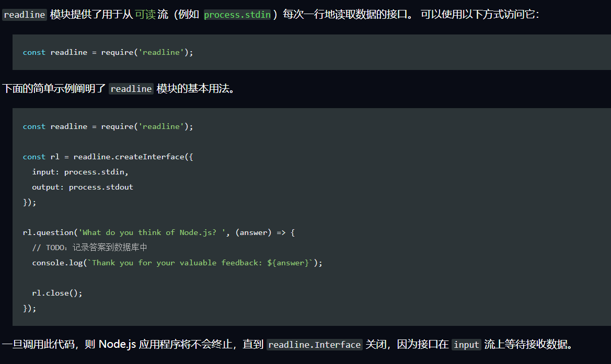The image size is (611, 364).
Task: Click the input: process.stdin line
Action: click(x=80, y=172)
